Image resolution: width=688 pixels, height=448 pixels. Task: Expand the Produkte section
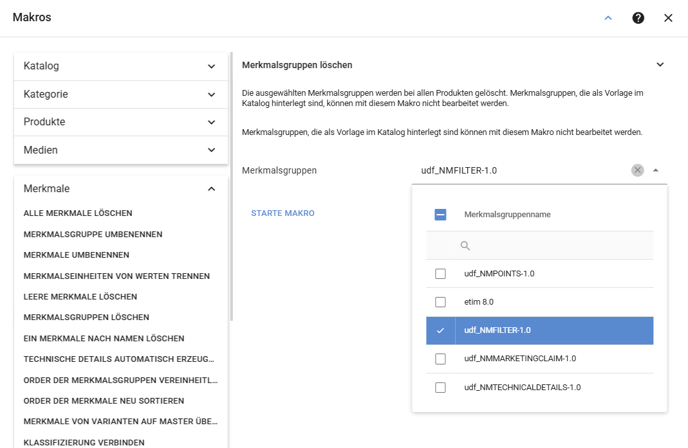pos(121,122)
